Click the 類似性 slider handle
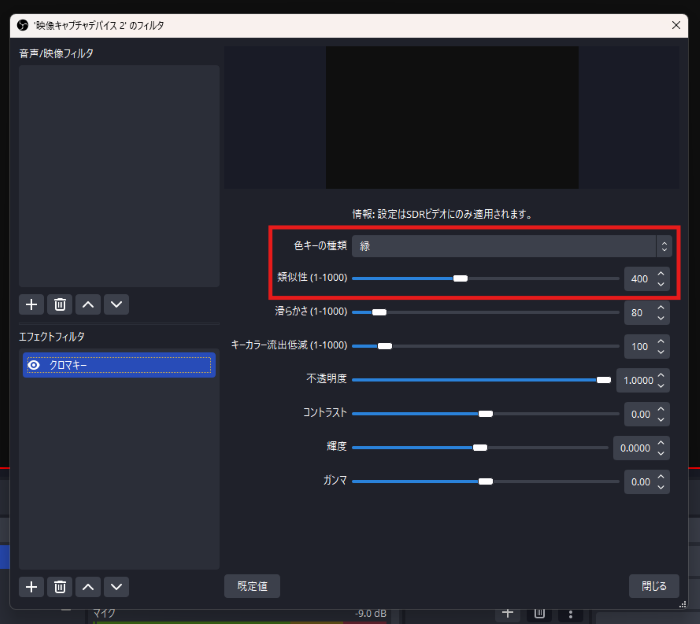Image resolution: width=700 pixels, height=624 pixels. tap(460, 279)
